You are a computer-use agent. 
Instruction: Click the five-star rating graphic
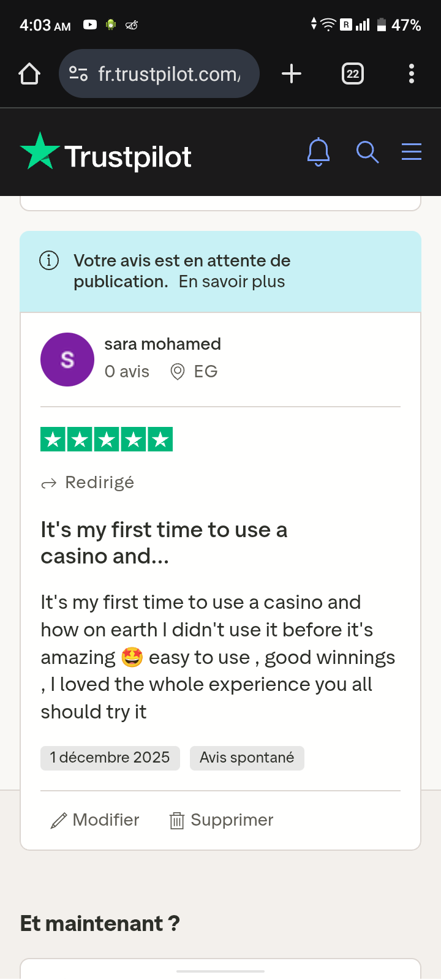107,439
